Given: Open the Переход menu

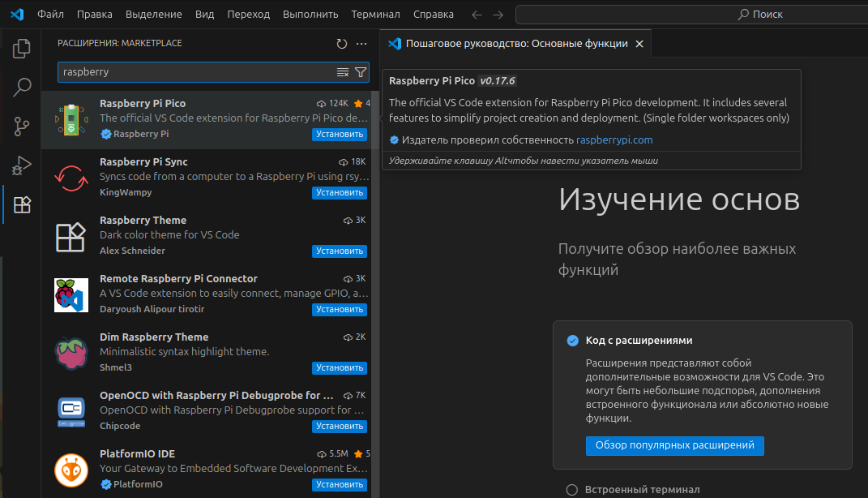Looking at the screenshot, I should [249, 15].
